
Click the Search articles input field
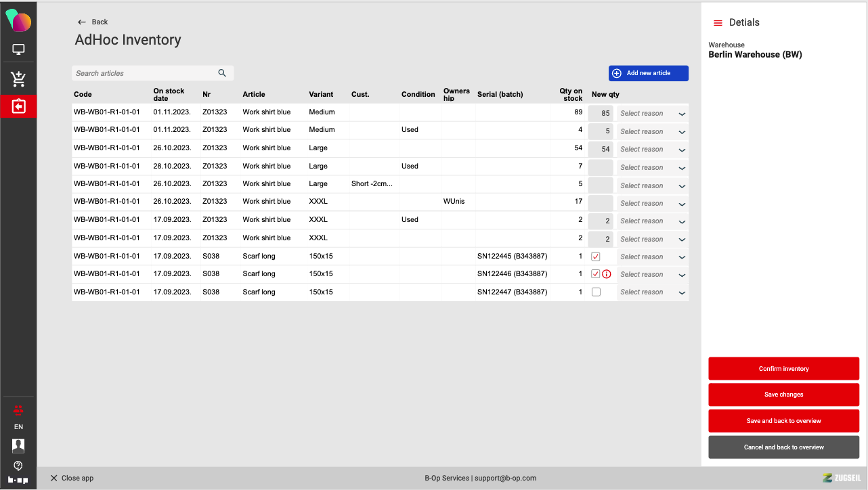tap(144, 73)
